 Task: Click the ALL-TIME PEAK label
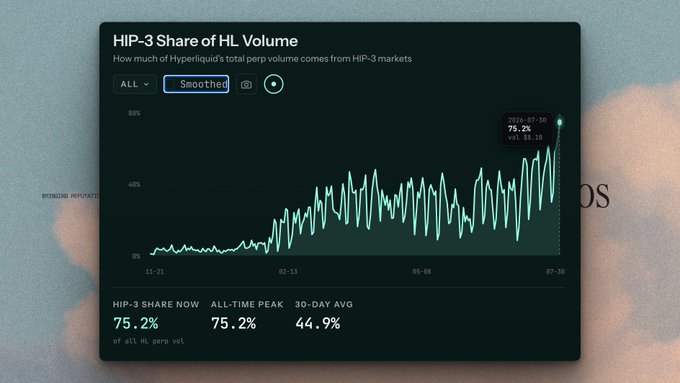[x=247, y=304]
